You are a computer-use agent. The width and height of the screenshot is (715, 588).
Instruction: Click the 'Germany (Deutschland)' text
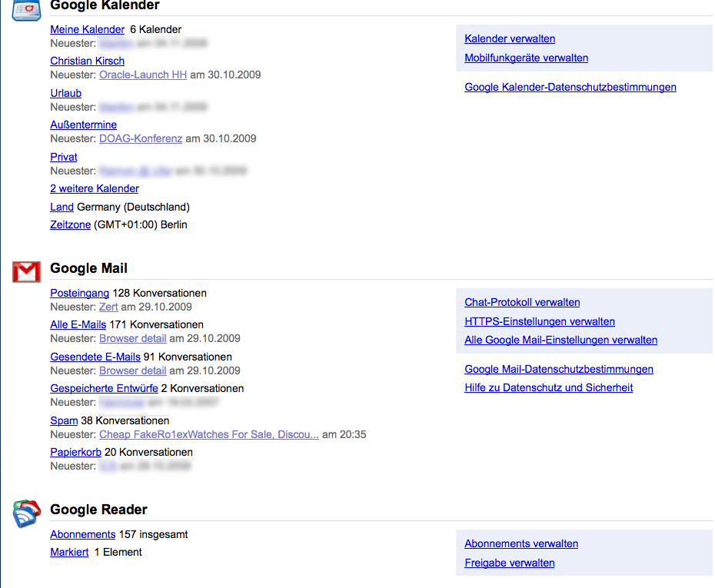pyautogui.click(x=133, y=207)
